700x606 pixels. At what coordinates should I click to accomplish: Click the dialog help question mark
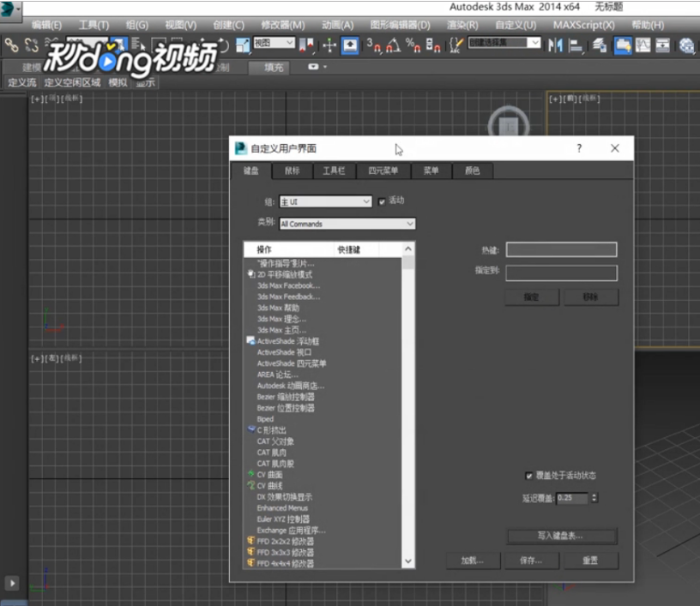click(579, 148)
